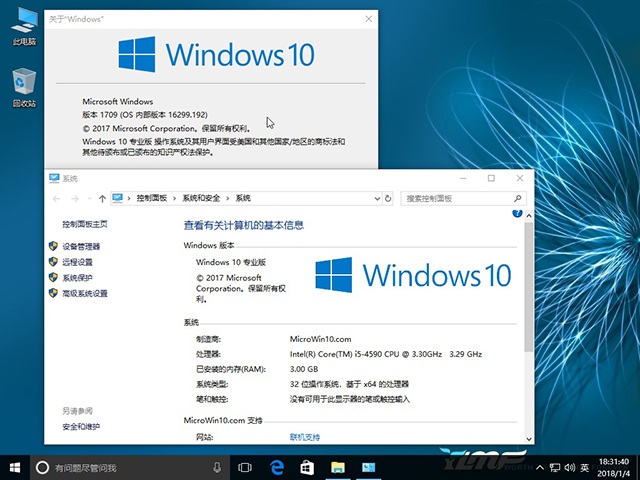Open the network tray icon

[554, 468]
